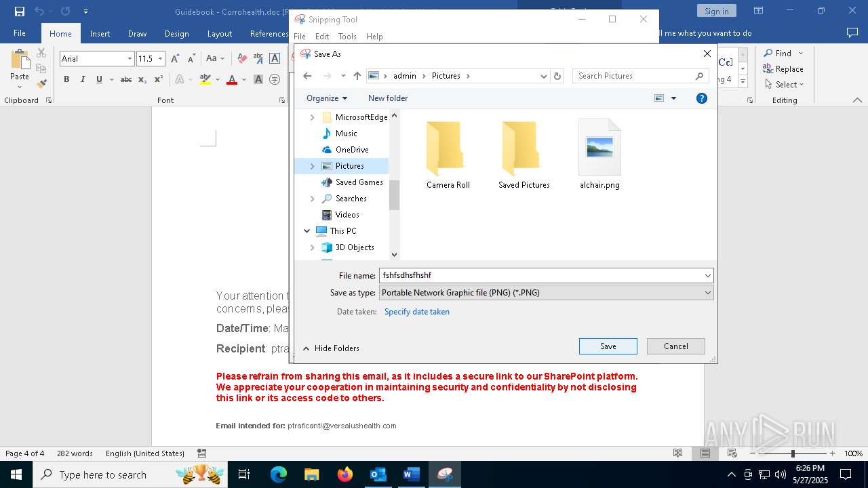Click the Cut scissors icon in Word

click(41, 53)
